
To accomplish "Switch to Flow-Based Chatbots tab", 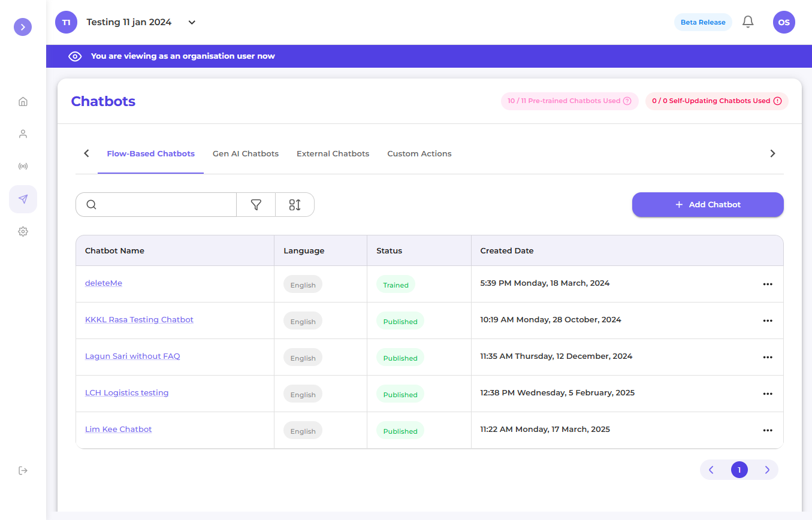I will 151,154.
